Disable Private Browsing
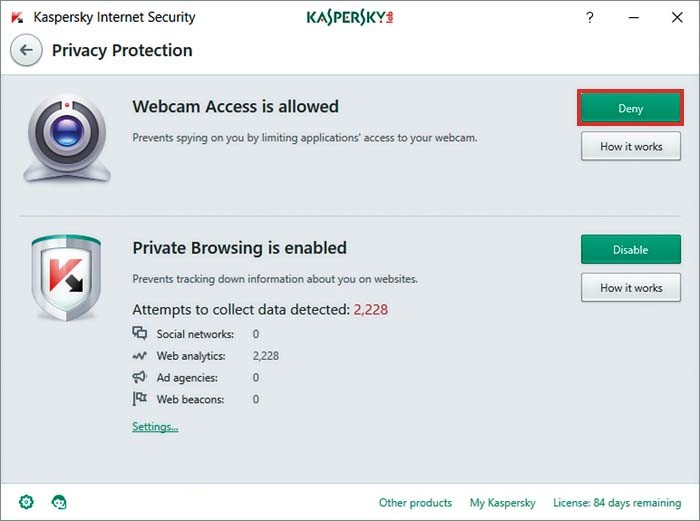 pyautogui.click(x=630, y=250)
